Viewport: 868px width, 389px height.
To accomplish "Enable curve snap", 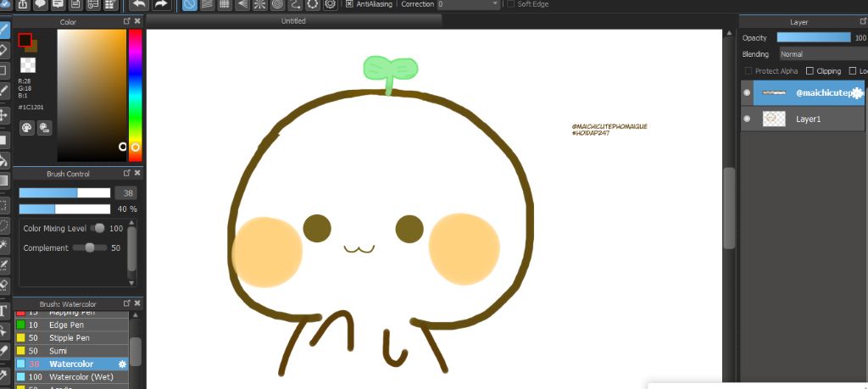I will (295, 4).
